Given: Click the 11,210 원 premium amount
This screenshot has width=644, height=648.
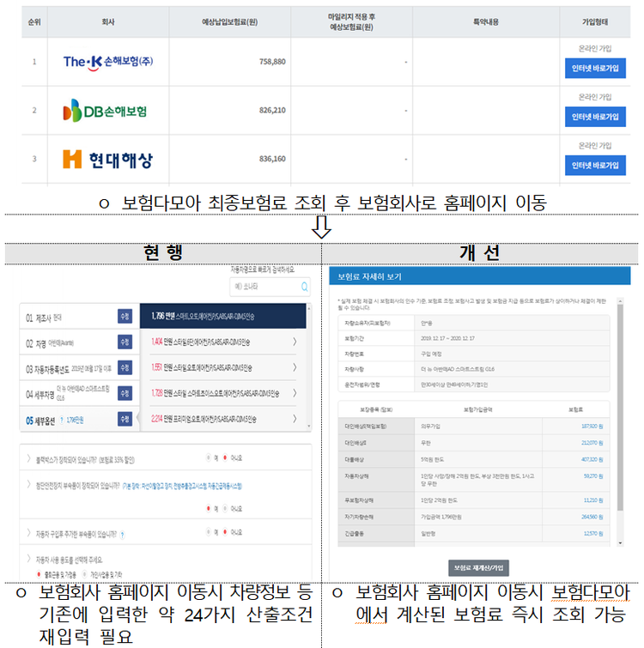Looking at the screenshot, I should click(593, 500).
